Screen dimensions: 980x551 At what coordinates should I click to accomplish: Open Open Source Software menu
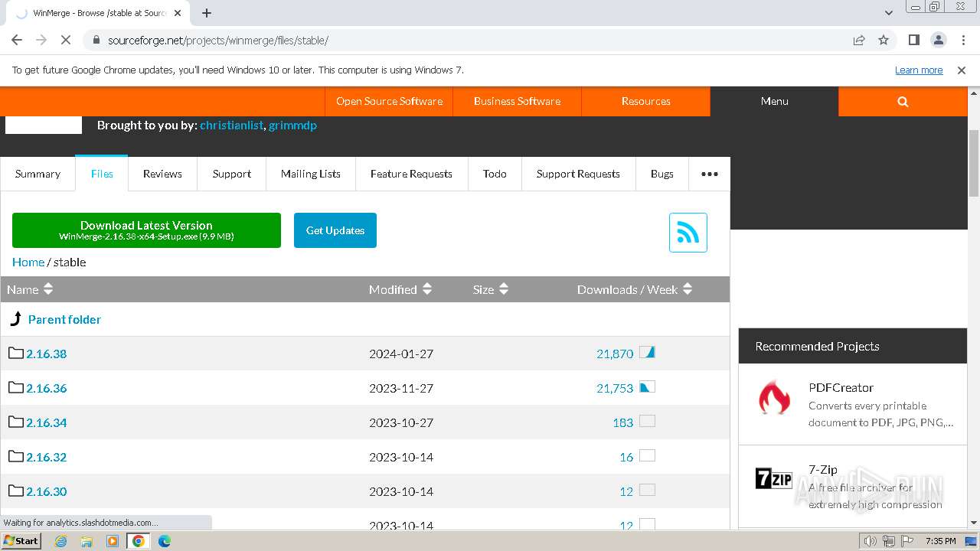[389, 101]
